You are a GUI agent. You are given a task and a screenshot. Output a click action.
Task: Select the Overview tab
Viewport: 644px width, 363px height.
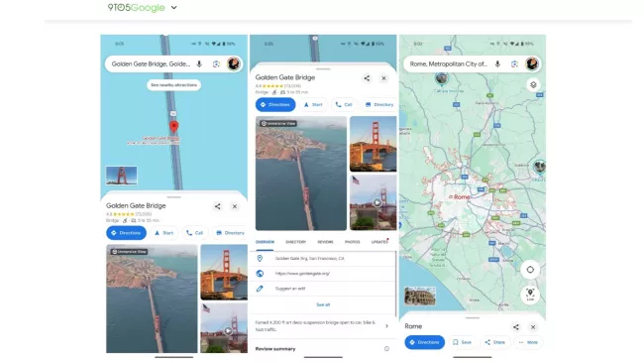pos(265,242)
